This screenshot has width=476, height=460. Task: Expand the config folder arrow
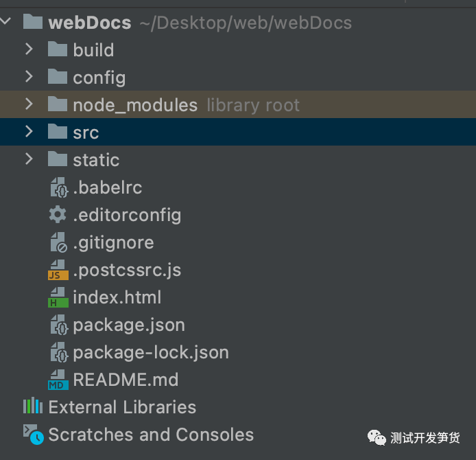click(x=29, y=77)
